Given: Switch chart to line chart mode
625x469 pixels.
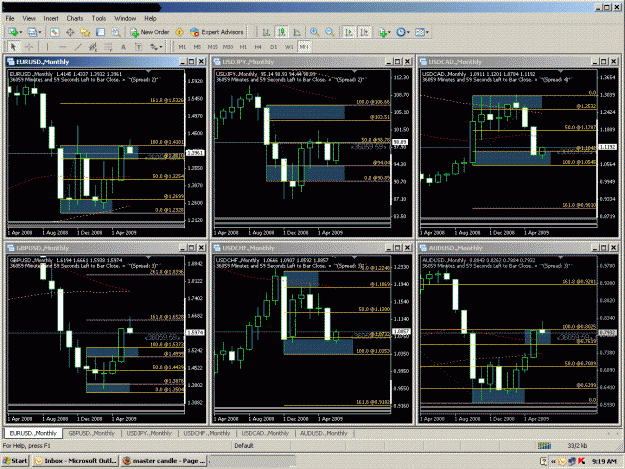Looking at the screenshot, I should pos(297,32).
